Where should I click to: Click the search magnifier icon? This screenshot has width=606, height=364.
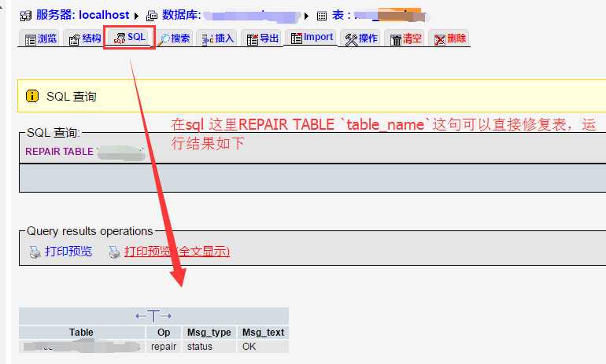[x=164, y=39]
